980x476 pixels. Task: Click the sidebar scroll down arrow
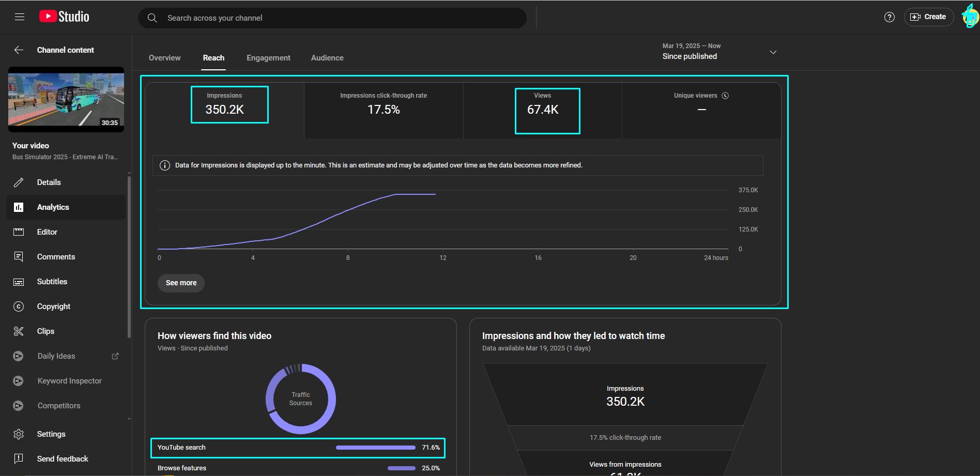pos(129,419)
